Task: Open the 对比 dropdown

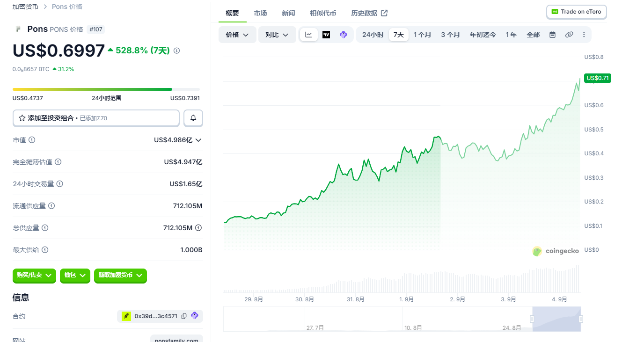Action: pyautogui.click(x=277, y=35)
